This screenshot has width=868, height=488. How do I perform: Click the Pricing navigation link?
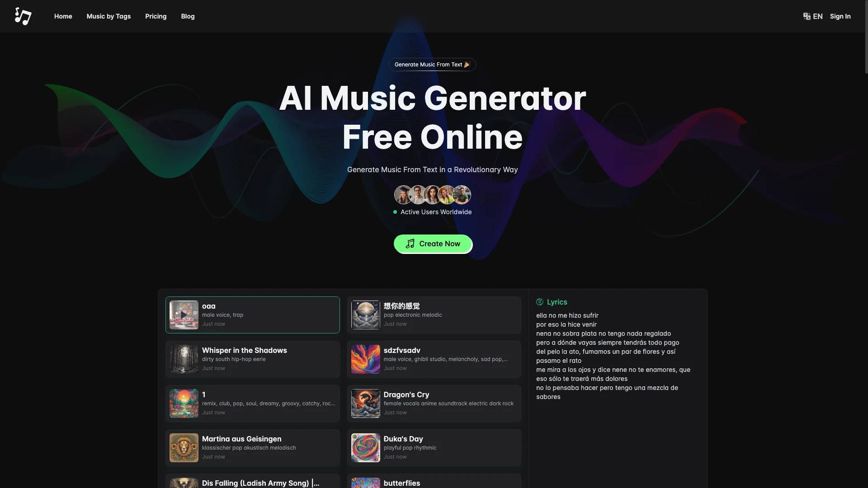(x=156, y=16)
